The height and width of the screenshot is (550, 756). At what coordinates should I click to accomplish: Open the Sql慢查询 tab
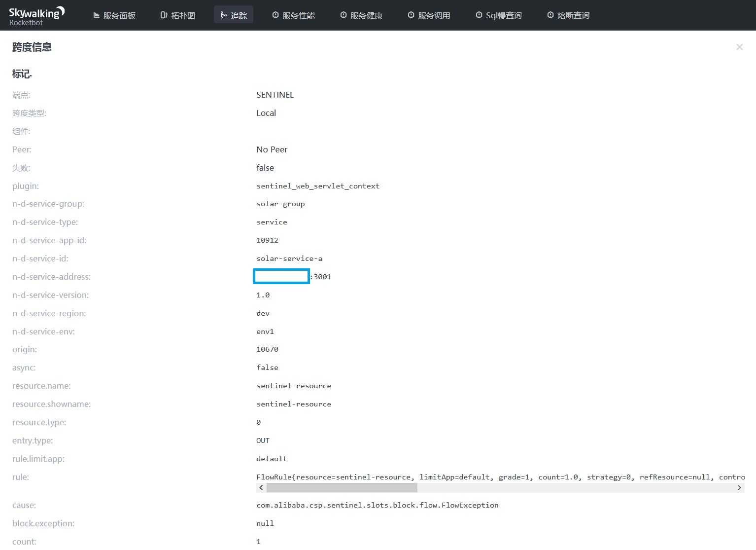(x=499, y=15)
